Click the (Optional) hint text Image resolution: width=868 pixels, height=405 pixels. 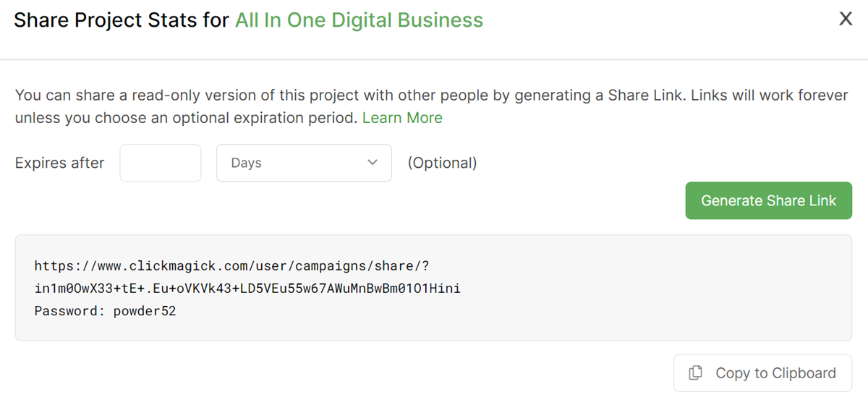(x=442, y=163)
